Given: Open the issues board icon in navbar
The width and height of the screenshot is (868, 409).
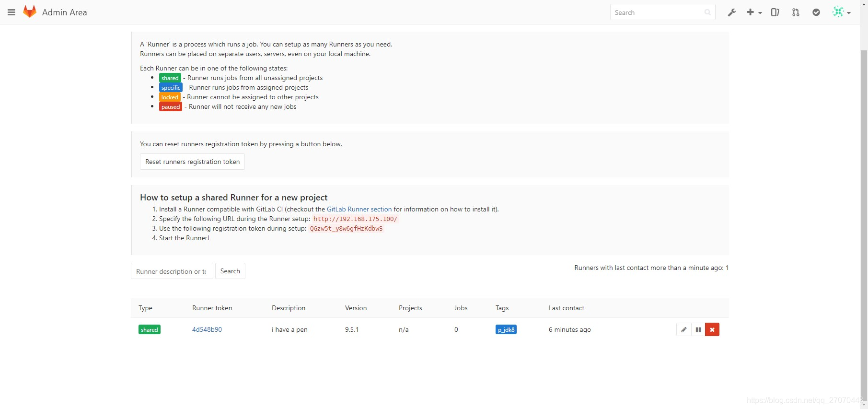Looking at the screenshot, I should pos(775,12).
